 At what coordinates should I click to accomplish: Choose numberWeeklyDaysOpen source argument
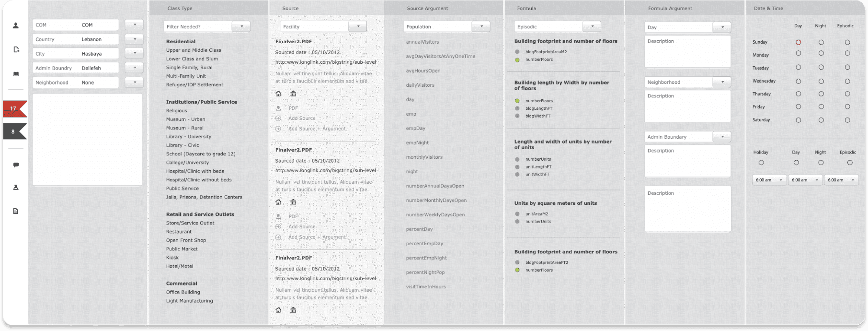click(x=435, y=214)
